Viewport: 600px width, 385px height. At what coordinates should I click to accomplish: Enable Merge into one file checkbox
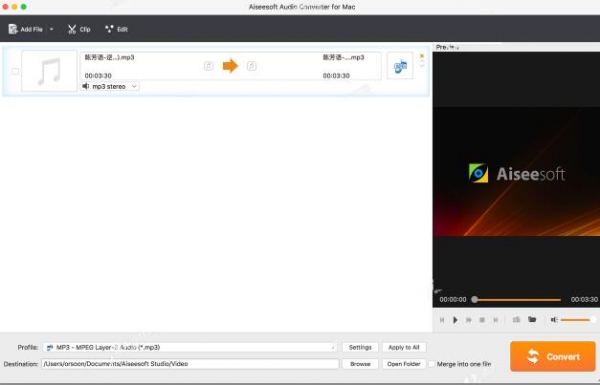pos(432,364)
